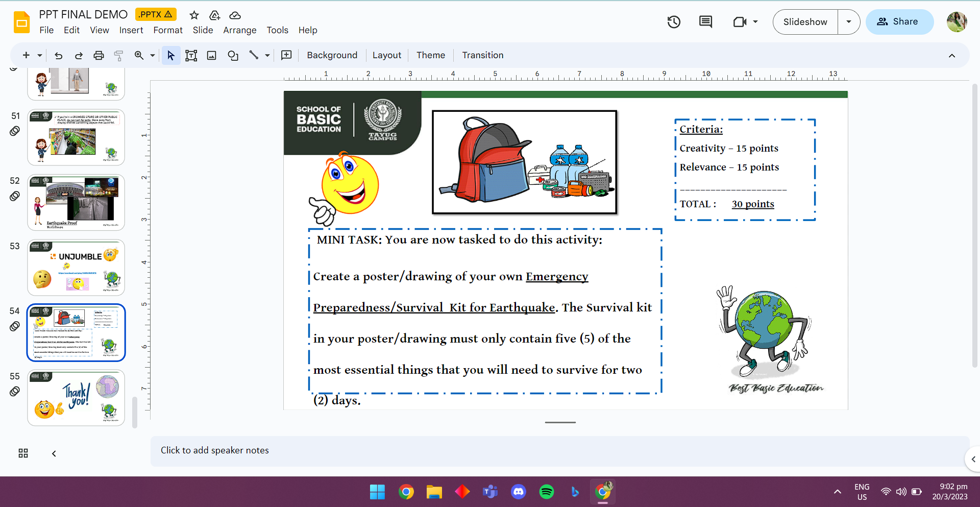Screen dimensions: 980x507
Task: Start the Slideshow
Action: coord(805,22)
